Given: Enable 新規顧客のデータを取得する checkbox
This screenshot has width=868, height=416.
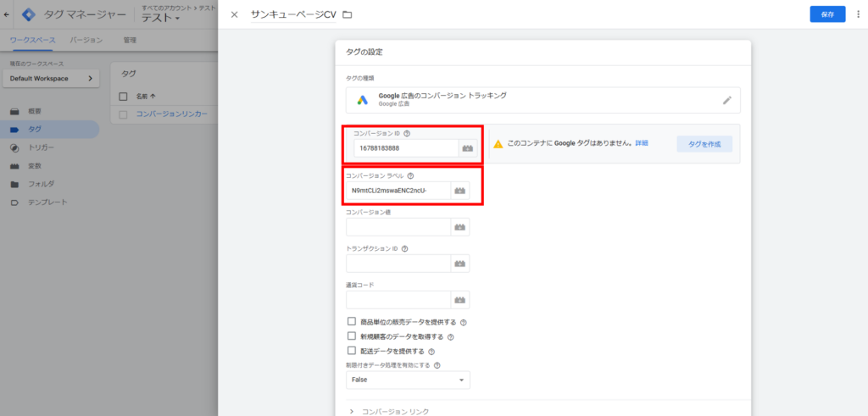Looking at the screenshot, I should (x=351, y=336).
